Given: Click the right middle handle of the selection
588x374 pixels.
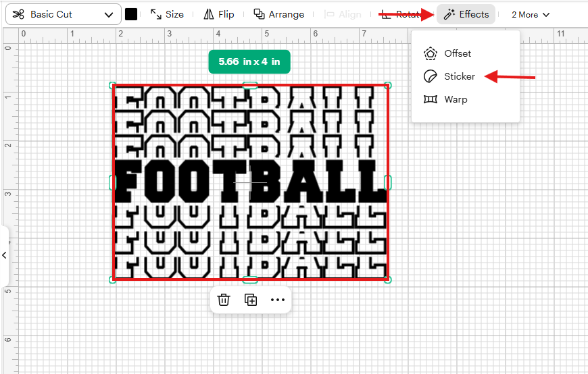Looking at the screenshot, I should pos(388,182).
